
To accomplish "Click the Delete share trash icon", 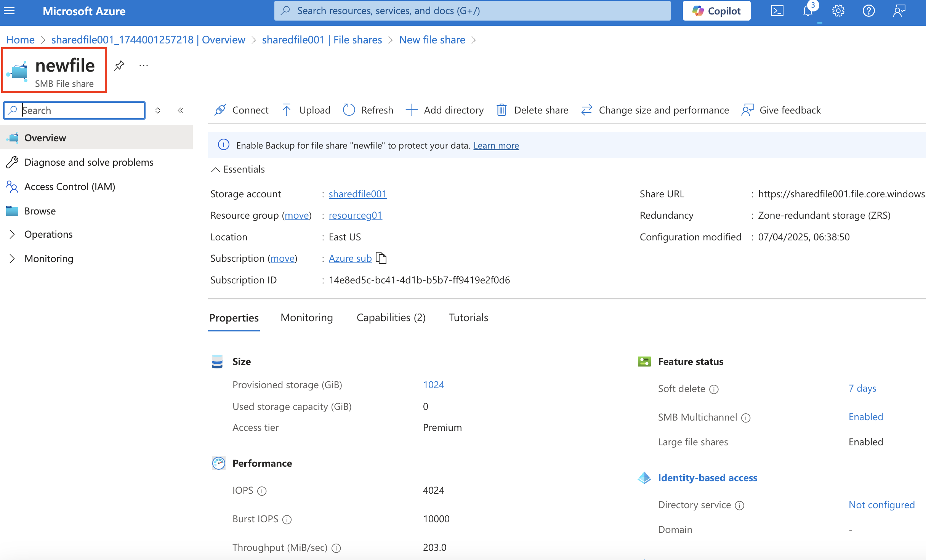I will [x=501, y=110].
